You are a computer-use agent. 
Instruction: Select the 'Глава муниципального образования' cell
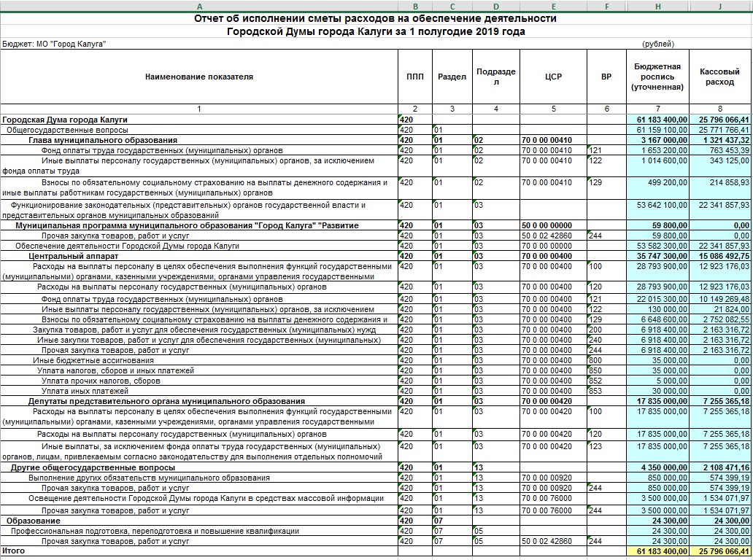point(103,140)
